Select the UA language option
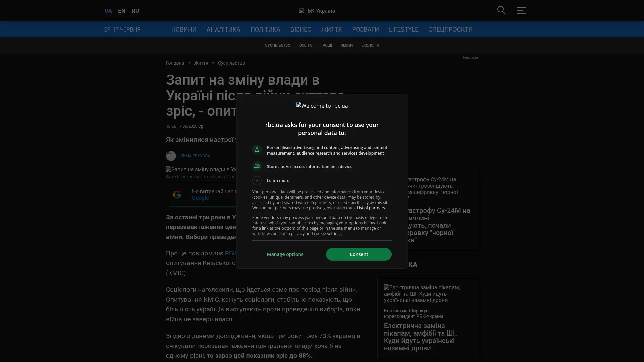Screen dimensions: 644x362 point(108,11)
